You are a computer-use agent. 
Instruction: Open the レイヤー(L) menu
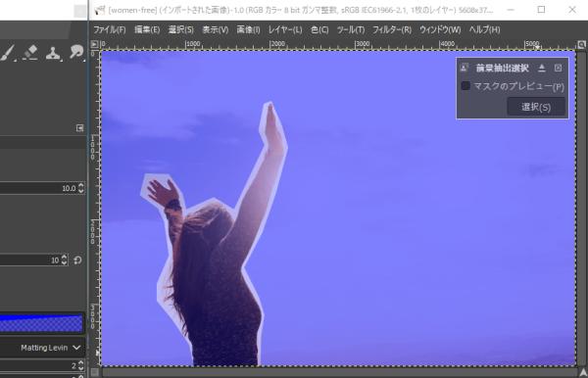(x=285, y=29)
